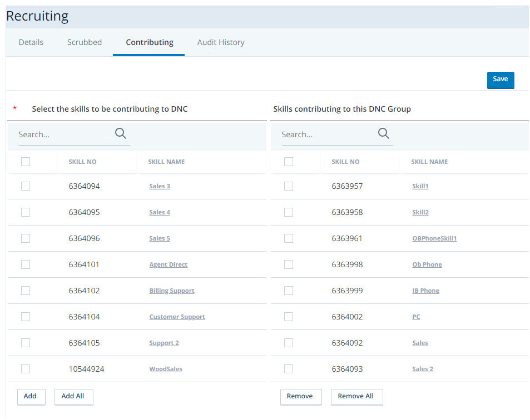Viewport: 530px width, 420px height.
Task: Click the Remove button
Action: click(300, 396)
